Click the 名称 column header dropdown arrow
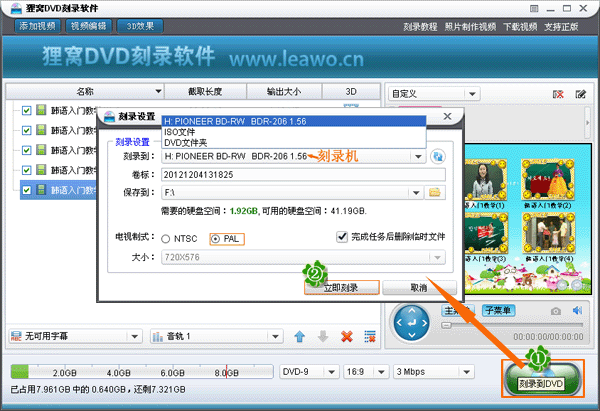The image size is (600, 411). click(x=158, y=91)
